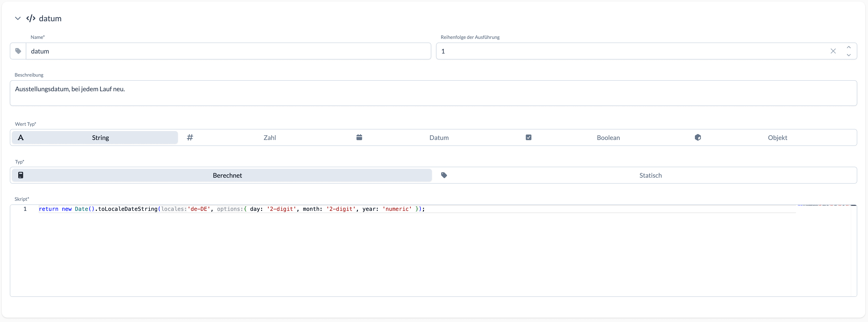868x322 pixels.
Task: Click the datum section heading title
Action: pos(50,19)
